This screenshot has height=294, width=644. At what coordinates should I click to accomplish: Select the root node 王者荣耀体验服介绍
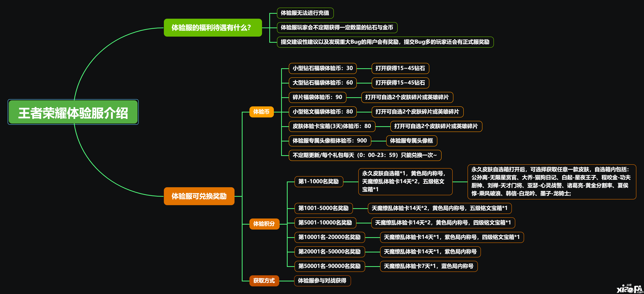pos(73,112)
